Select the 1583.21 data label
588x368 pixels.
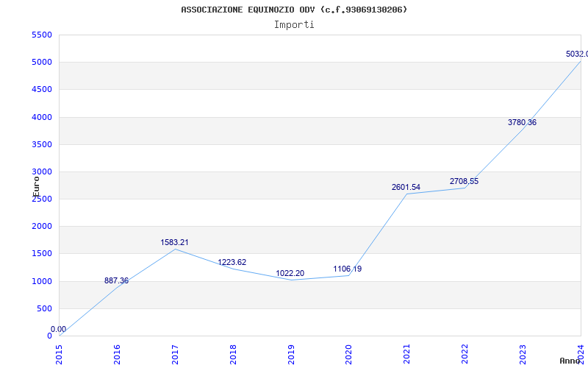[x=174, y=243]
